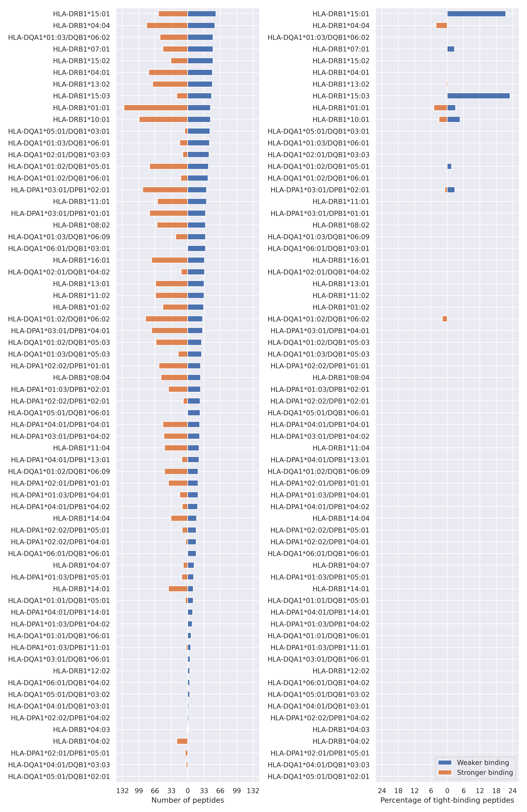Click HLA-DQA1*01:03/DQB1*06:02 label in Number of peptides chart

(59, 38)
